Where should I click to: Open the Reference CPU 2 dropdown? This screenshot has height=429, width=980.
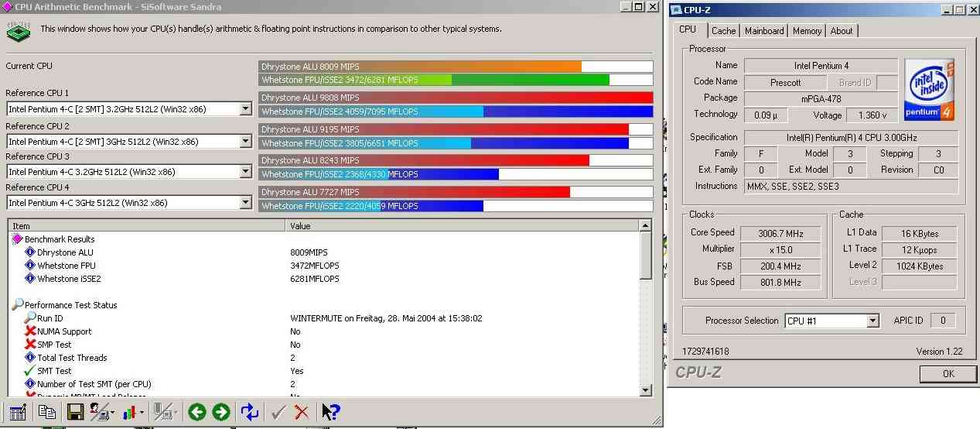click(245, 142)
